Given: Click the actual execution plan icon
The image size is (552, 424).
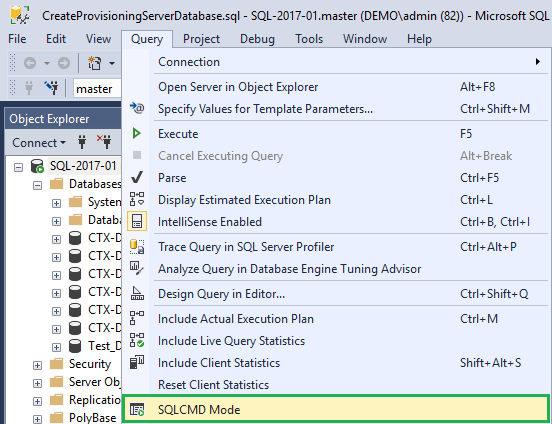Looking at the screenshot, I should tap(137, 318).
